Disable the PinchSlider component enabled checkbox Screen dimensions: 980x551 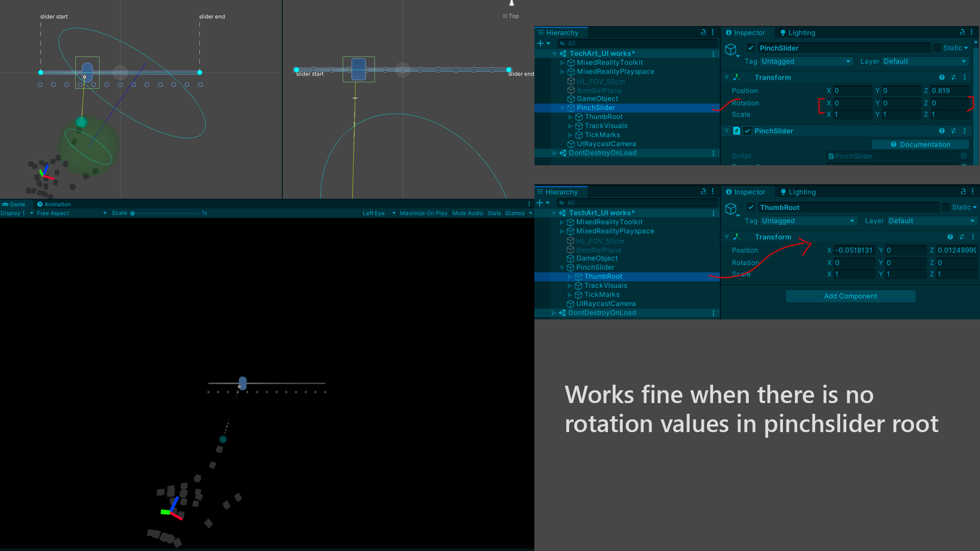(747, 131)
